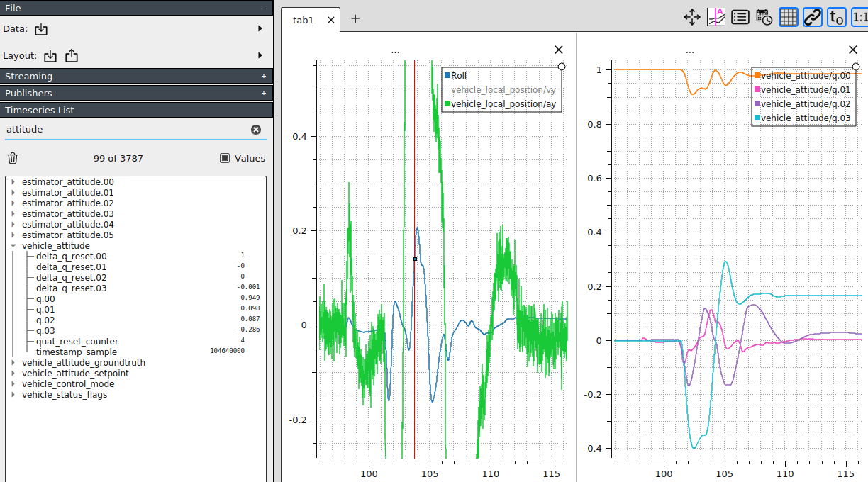Toggle the legend display icon
868x482 pixels.
[740, 17]
